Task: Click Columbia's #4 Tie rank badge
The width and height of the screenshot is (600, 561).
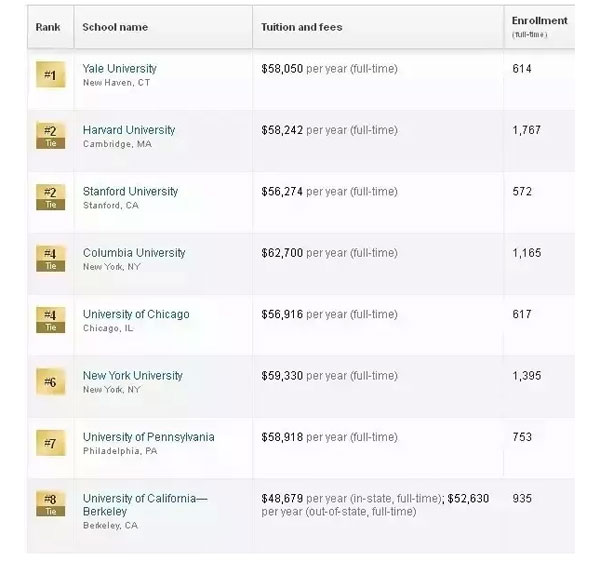Action: coord(51,258)
